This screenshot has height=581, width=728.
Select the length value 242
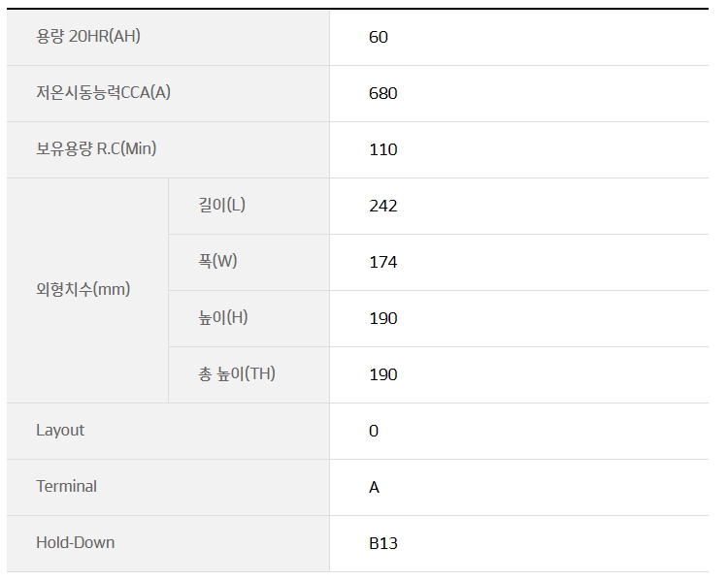click(383, 206)
